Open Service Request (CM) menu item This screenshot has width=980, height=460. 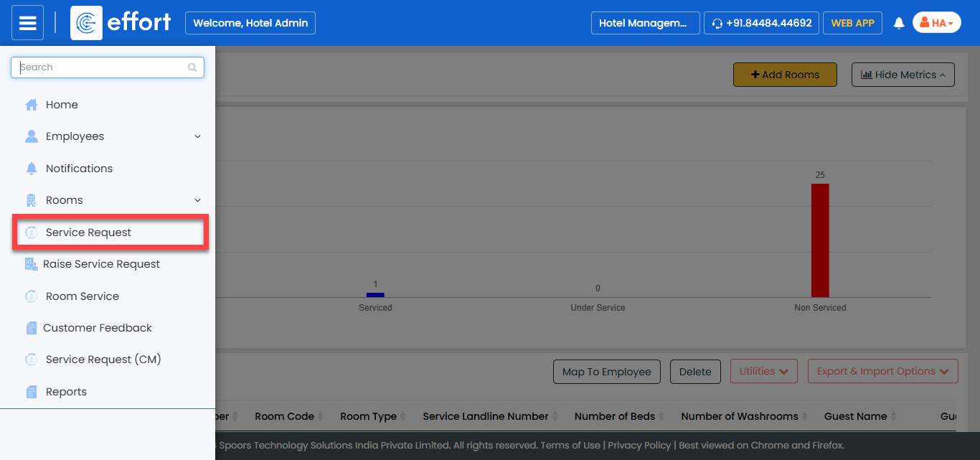pyautogui.click(x=103, y=360)
